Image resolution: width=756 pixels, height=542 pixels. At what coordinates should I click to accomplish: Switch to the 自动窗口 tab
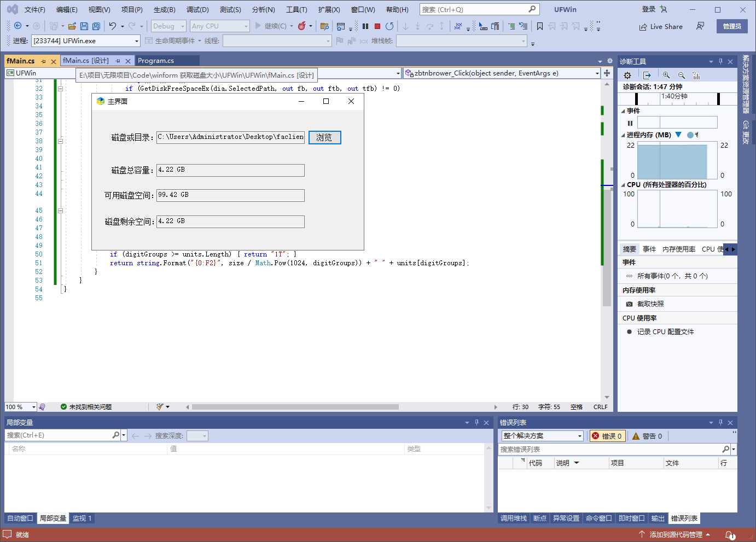[x=20, y=518]
